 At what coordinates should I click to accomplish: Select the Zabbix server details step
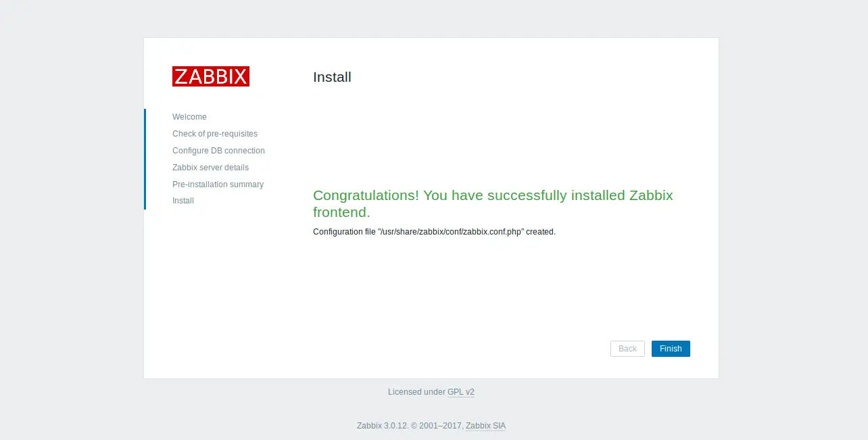point(210,168)
